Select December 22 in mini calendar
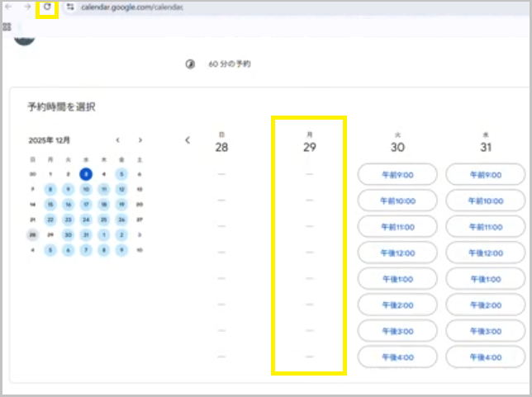 pyautogui.click(x=50, y=220)
